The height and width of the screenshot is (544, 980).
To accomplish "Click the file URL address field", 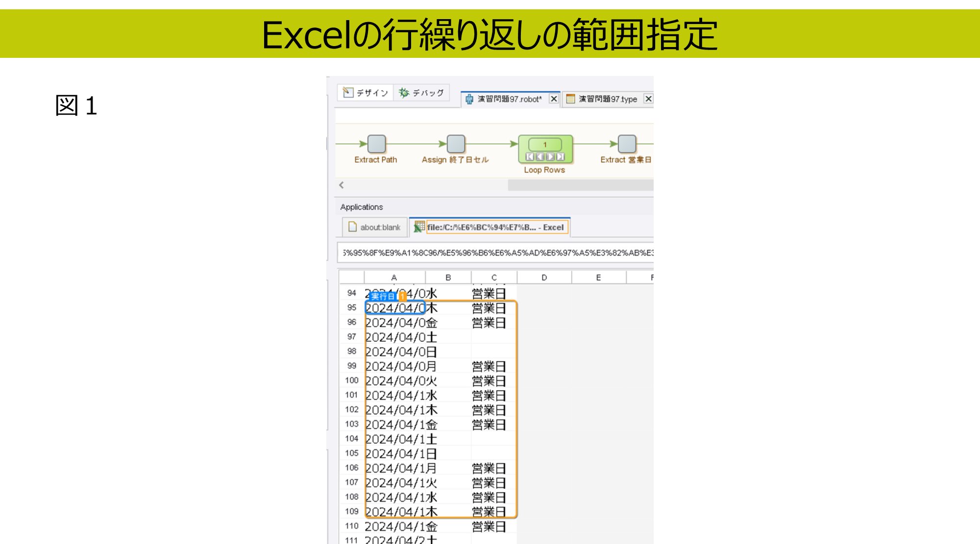I will tap(495, 253).
